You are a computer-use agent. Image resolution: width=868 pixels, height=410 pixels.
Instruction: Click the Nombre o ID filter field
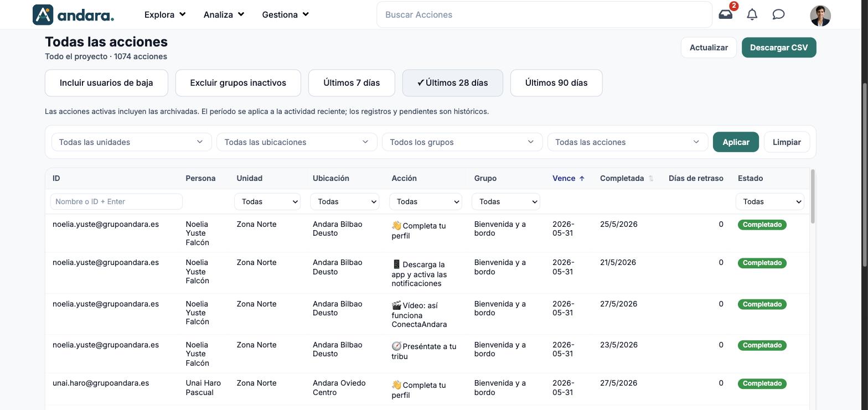coord(116,201)
